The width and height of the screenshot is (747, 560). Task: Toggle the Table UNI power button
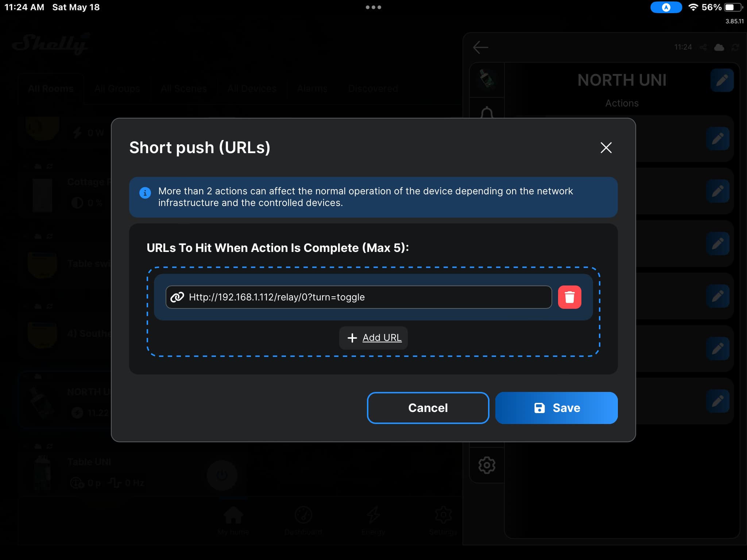tap(222, 475)
